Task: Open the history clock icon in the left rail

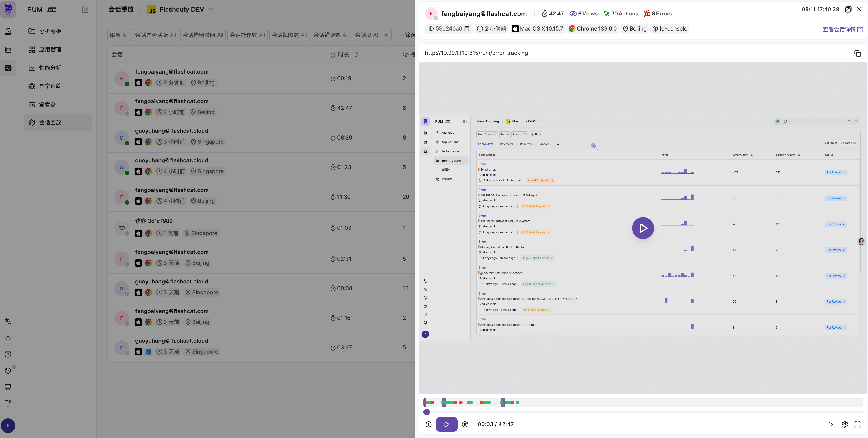Action: 8,371
